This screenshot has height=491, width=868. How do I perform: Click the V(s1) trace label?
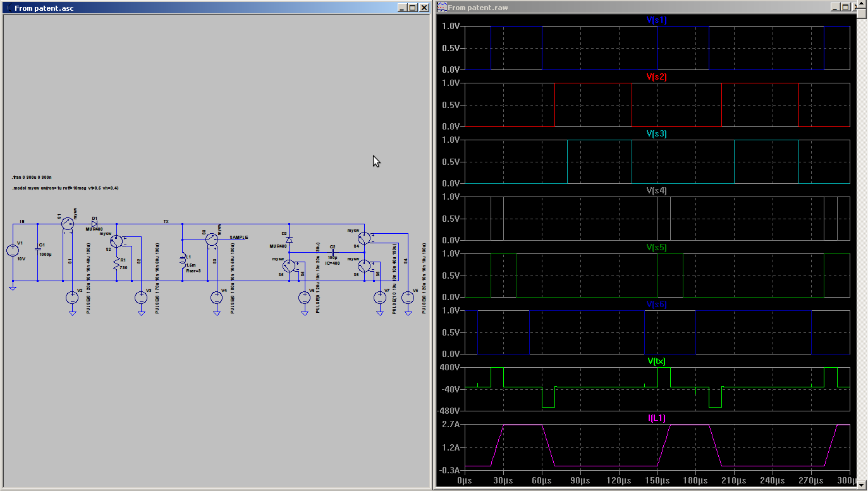click(x=656, y=20)
